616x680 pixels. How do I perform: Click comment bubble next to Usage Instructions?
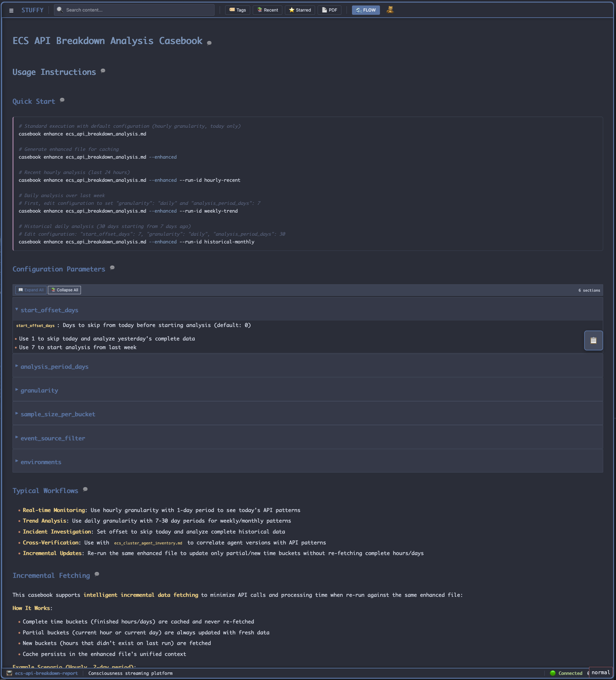103,71
